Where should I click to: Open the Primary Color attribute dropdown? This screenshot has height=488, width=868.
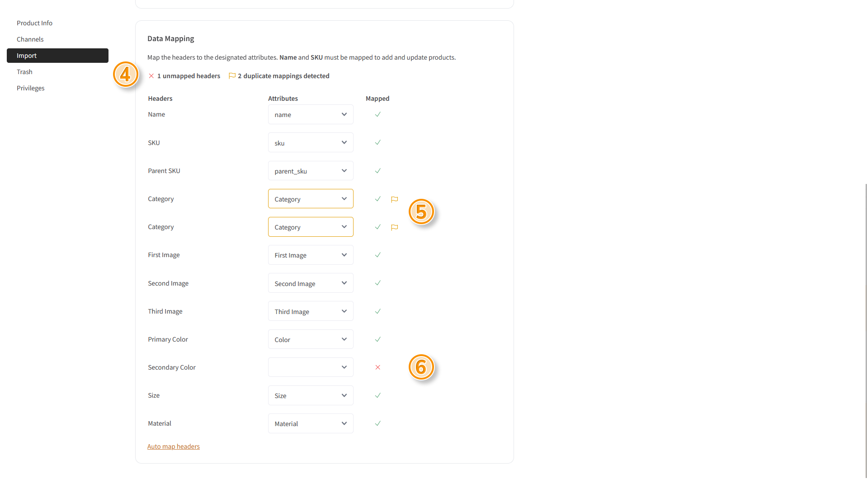pyautogui.click(x=311, y=339)
